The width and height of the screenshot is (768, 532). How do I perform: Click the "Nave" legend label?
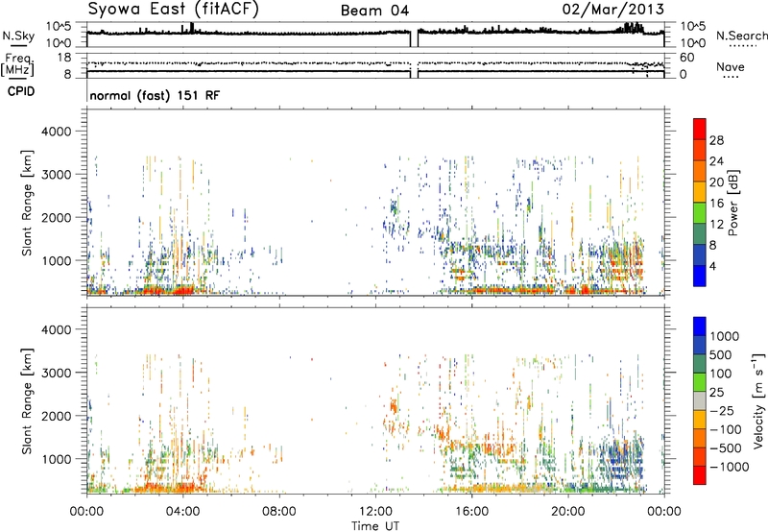[x=730, y=66]
